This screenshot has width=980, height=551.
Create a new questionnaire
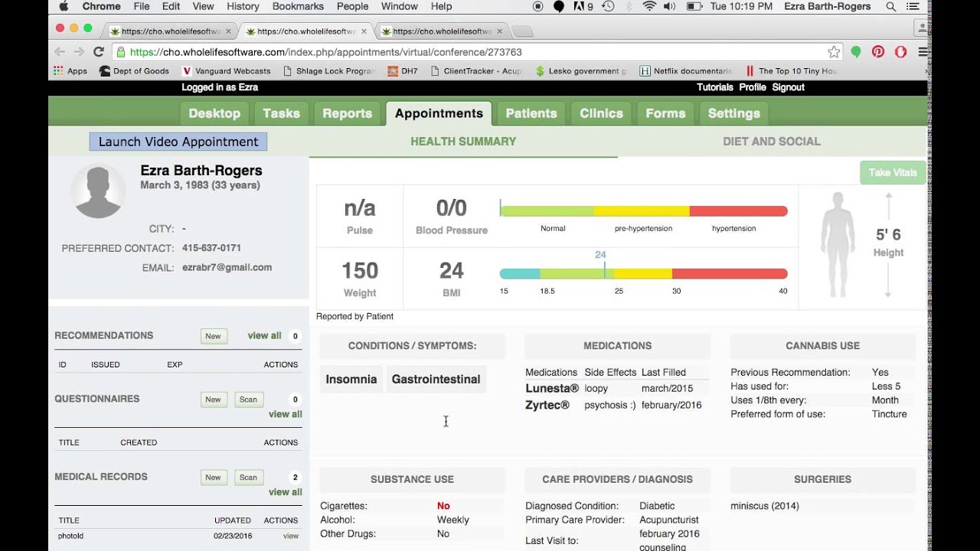point(213,399)
